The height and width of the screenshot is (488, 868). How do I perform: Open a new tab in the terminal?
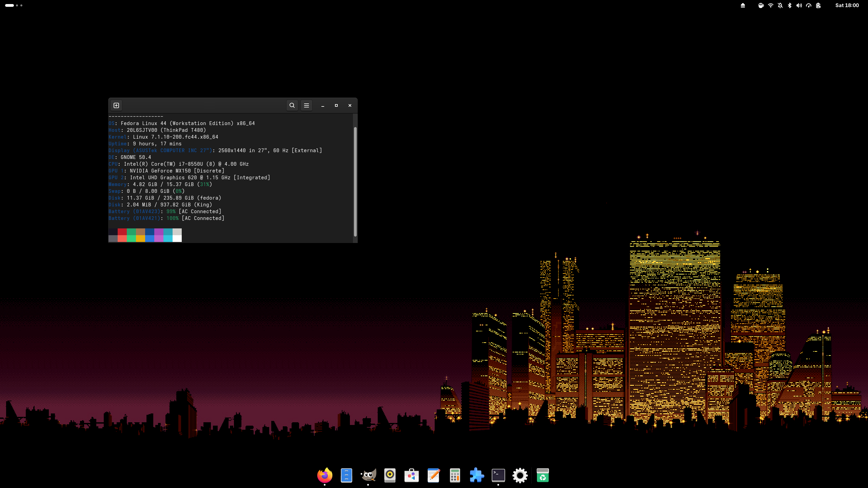(x=116, y=105)
